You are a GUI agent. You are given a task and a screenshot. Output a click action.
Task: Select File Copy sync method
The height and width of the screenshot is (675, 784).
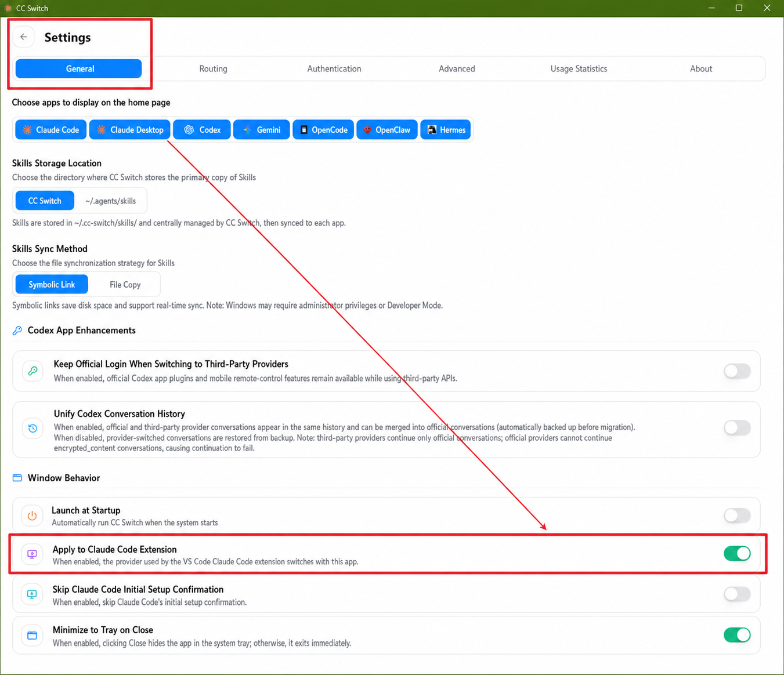coord(125,285)
